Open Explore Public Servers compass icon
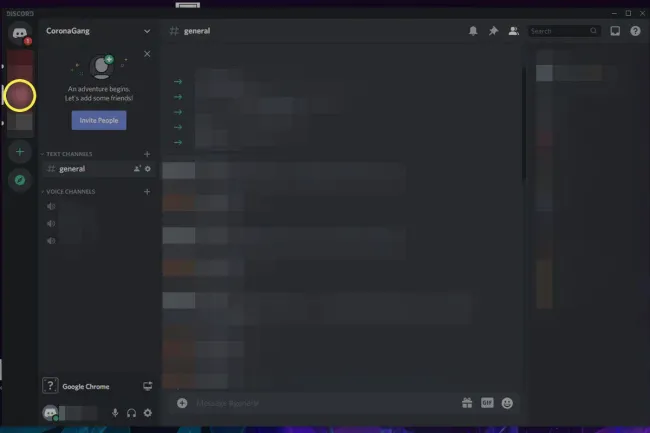This screenshot has width=650, height=433. 19,180
